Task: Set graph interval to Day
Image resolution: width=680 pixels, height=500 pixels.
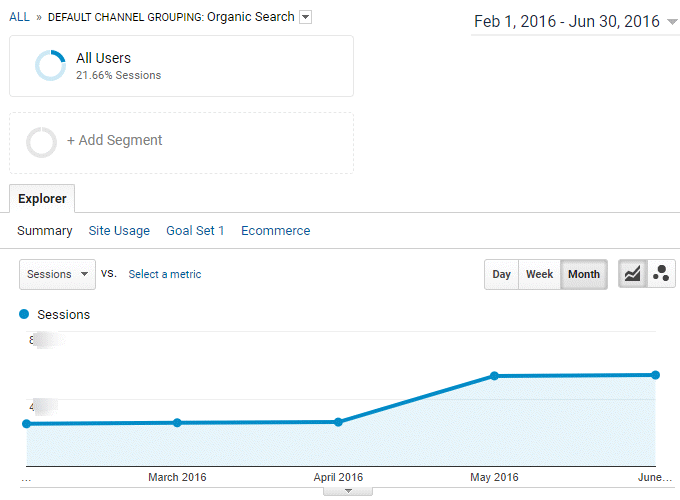Action: [x=501, y=274]
